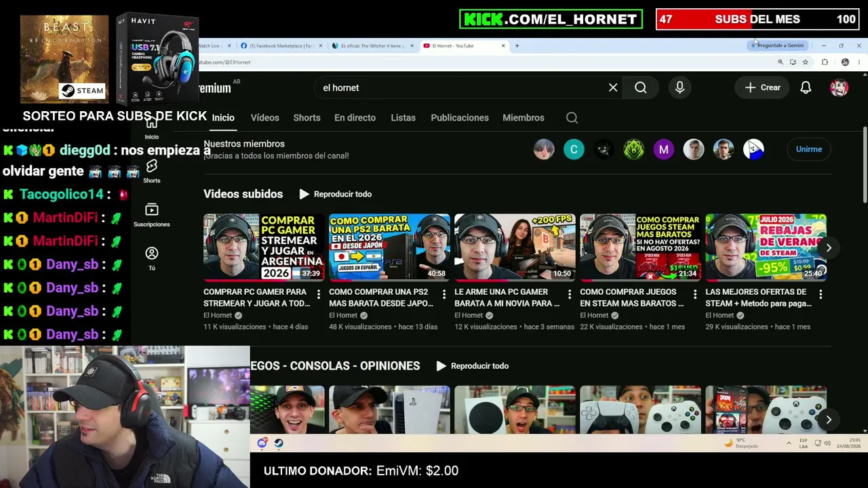Click the Rebajas de Verano Steam thumbnail

point(766,247)
